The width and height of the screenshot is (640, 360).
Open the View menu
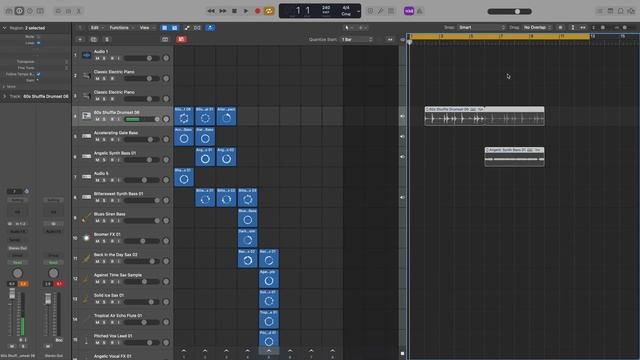coord(147,28)
